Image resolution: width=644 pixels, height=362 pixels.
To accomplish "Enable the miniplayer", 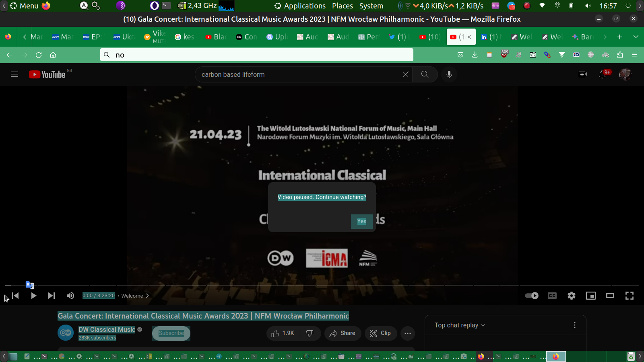I will pos(591,296).
